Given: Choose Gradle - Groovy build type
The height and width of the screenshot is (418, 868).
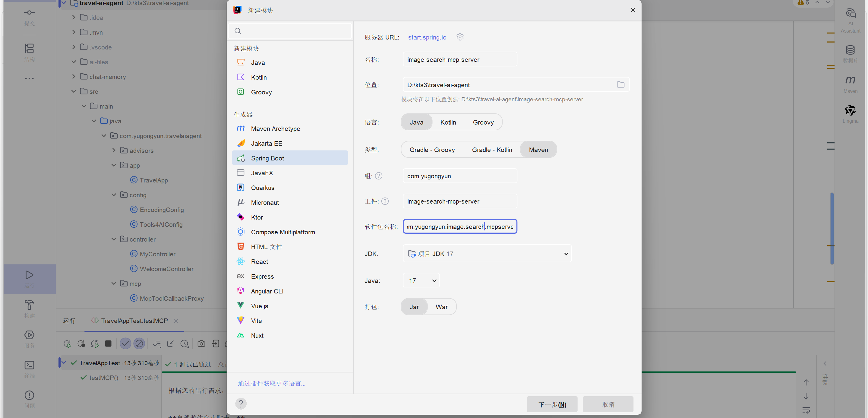Looking at the screenshot, I should coord(432,150).
